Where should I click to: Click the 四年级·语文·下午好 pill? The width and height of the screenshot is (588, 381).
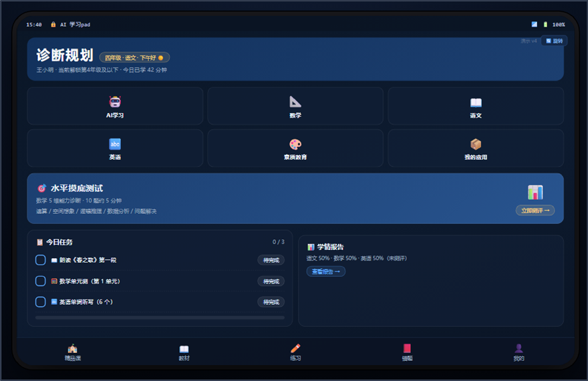pos(134,57)
